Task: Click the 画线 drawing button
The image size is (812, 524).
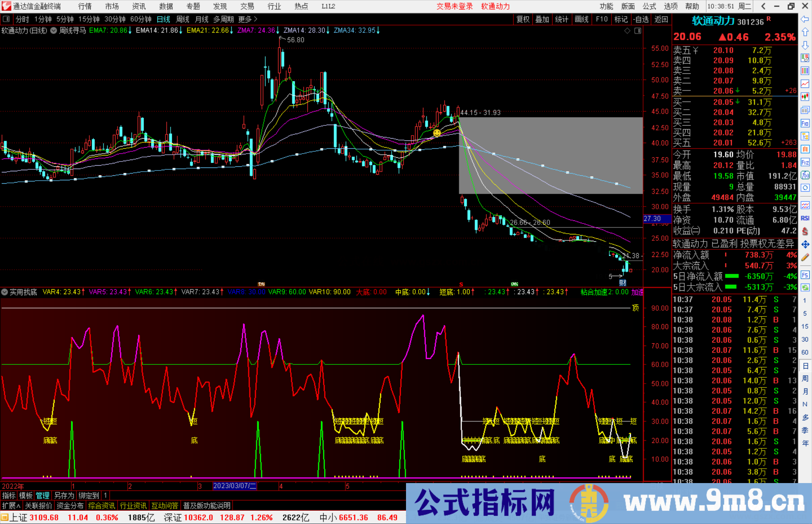Action: [x=582, y=19]
